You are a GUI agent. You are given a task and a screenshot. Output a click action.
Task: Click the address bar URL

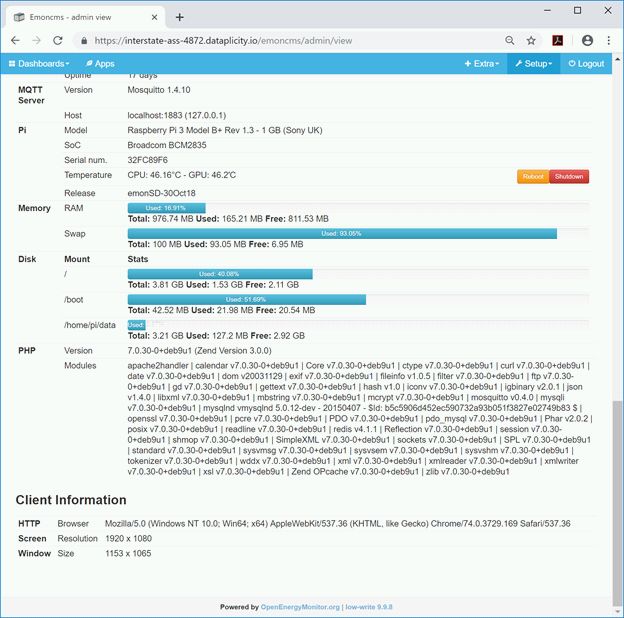coord(223,41)
